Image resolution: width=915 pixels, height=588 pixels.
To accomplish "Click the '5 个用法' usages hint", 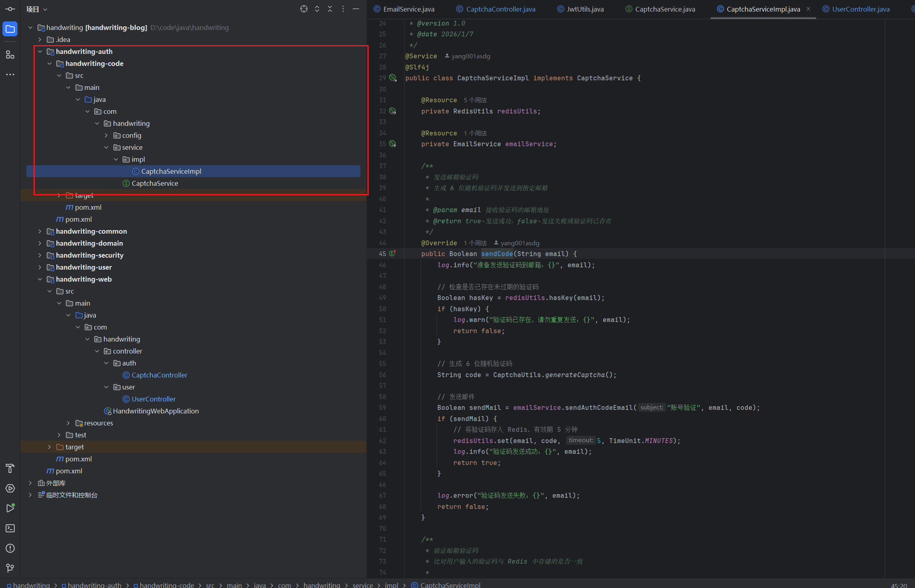I will pos(475,100).
